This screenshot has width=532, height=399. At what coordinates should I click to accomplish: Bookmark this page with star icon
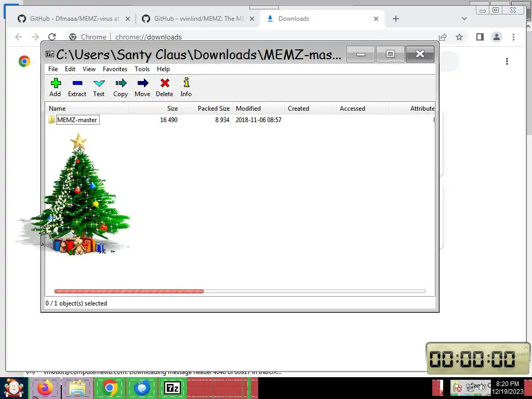point(459,37)
